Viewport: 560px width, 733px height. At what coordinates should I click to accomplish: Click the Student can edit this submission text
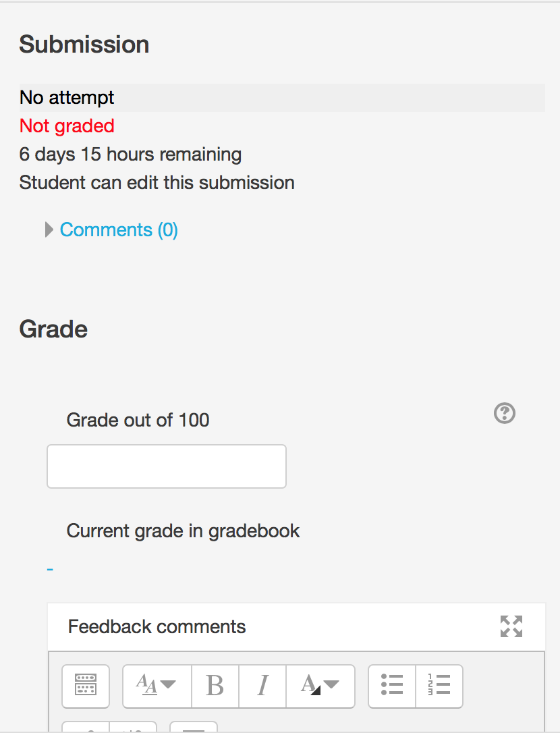coord(157,183)
